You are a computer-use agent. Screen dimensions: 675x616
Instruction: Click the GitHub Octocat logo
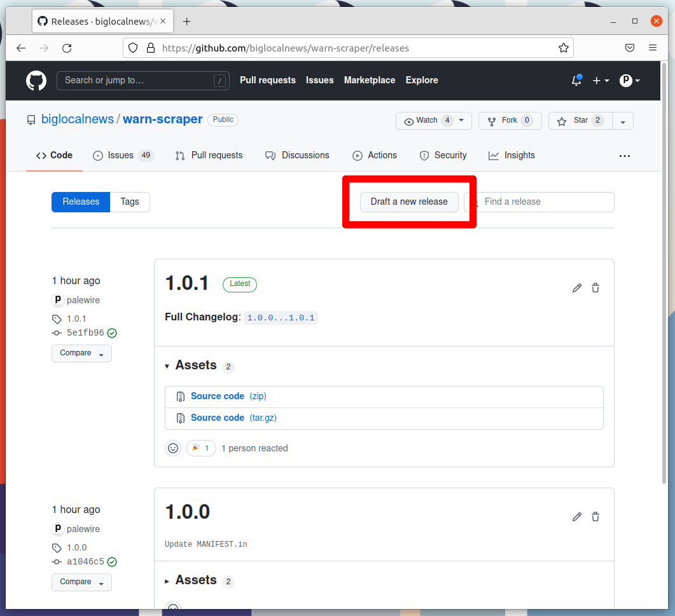click(36, 81)
